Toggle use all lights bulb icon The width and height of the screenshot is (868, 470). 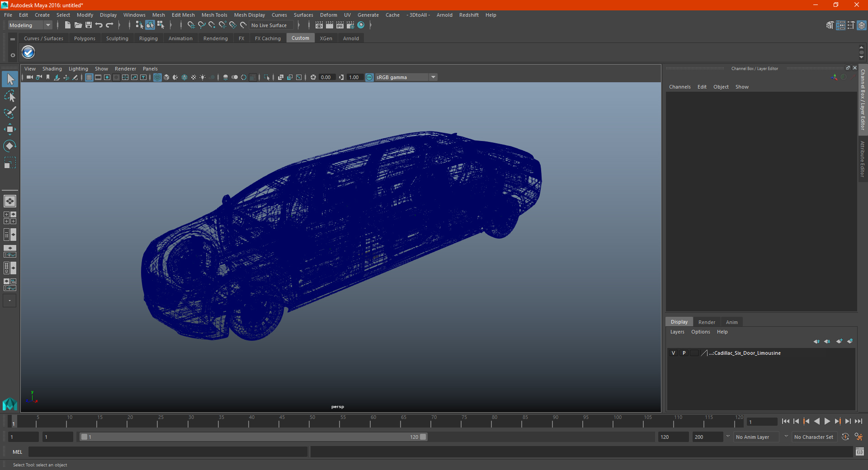point(203,77)
